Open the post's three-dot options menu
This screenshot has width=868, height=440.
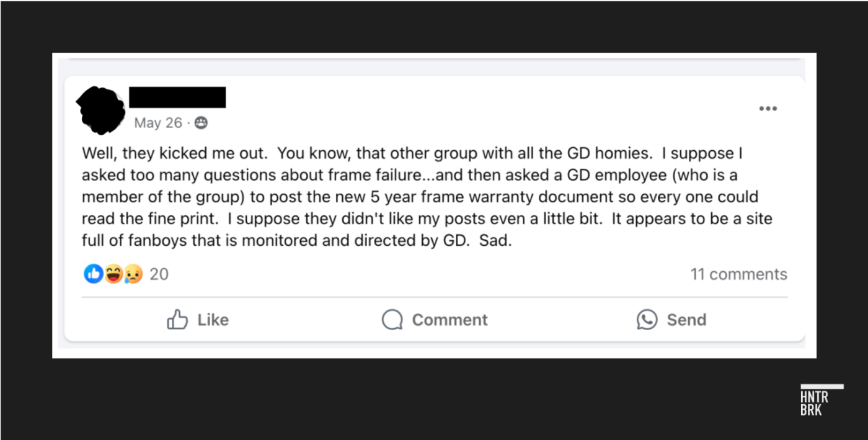tap(768, 109)
